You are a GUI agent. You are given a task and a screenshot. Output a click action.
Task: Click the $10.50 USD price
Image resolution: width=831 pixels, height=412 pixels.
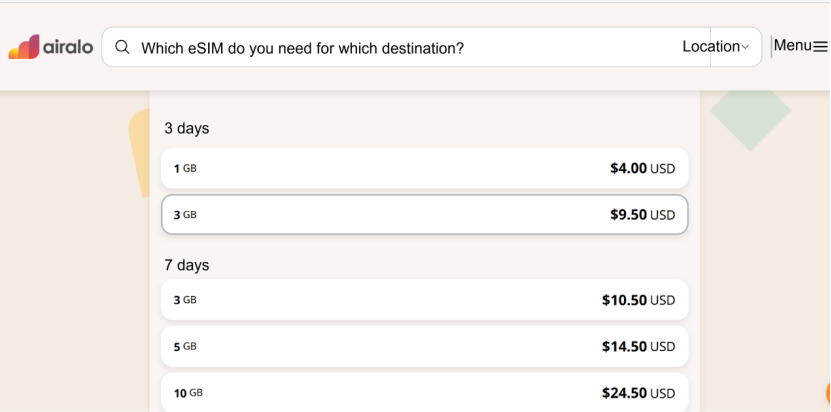pyautogui.click(x=638, y=300)
